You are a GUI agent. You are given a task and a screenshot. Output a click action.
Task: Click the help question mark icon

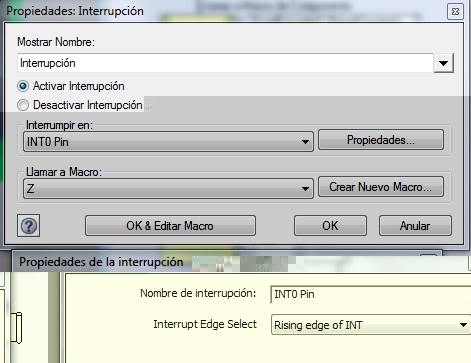pyautogui.click(x=29, y=226)
